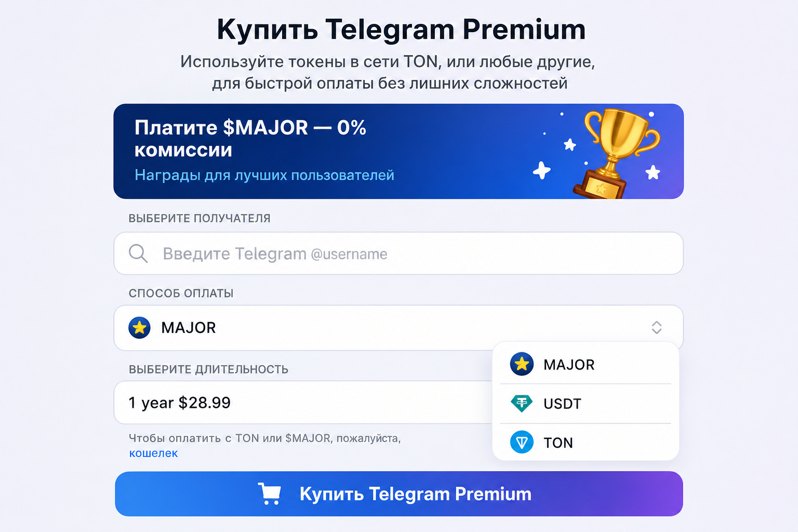Click the shopping cart icon on buy button
798x532 pixels.
[x=270, y=494]
